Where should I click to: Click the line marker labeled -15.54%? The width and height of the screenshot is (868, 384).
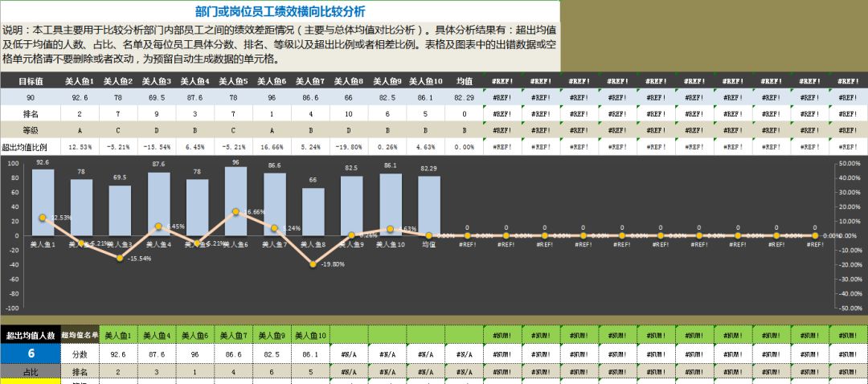coord(120,258)
